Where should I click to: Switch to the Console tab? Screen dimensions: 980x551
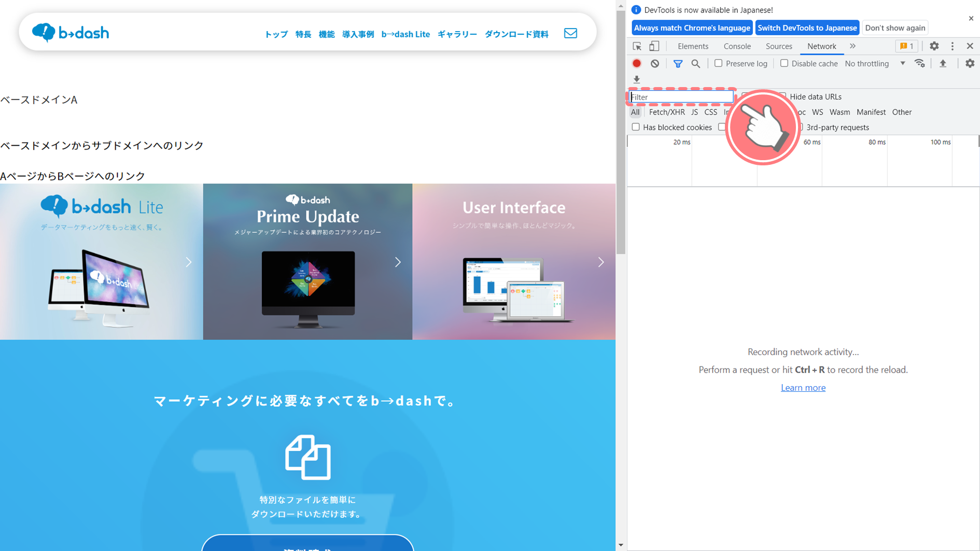737,46
